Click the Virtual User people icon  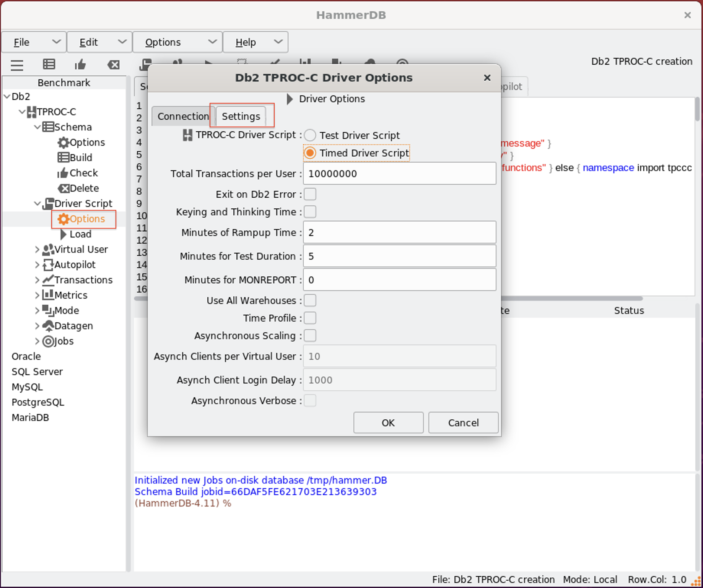48,249
